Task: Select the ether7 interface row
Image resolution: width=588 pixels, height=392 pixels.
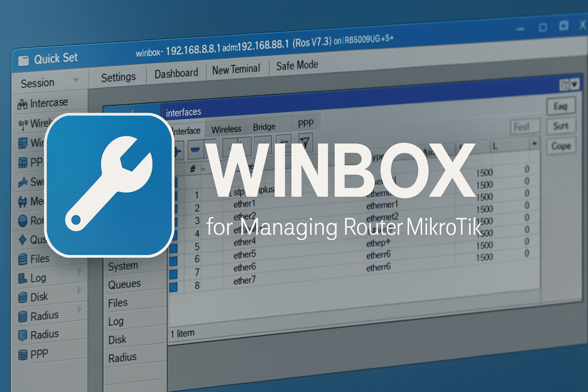Action: 245,281
